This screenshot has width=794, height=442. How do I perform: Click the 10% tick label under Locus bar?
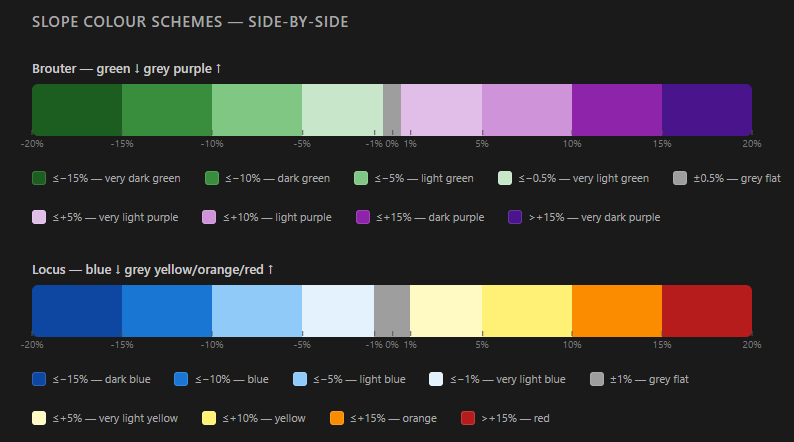point(572,345)
